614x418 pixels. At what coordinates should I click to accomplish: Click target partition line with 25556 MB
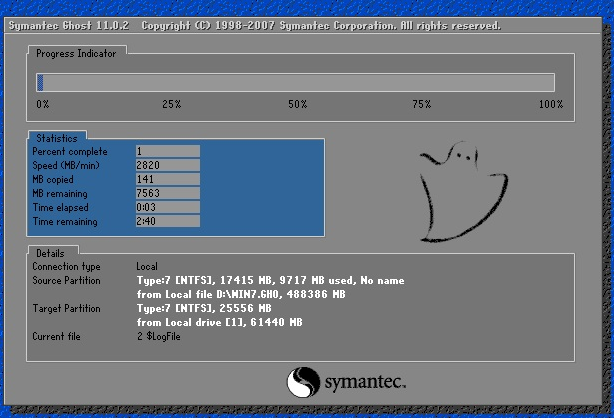pyautogui.click(x=204, y=309)
